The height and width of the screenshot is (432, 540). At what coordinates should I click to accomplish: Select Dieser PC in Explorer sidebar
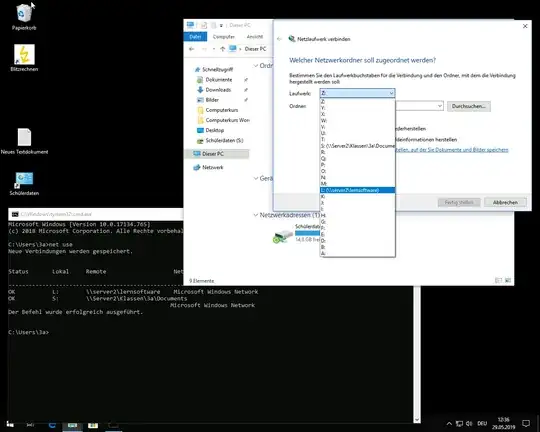[x=217, y=154]
